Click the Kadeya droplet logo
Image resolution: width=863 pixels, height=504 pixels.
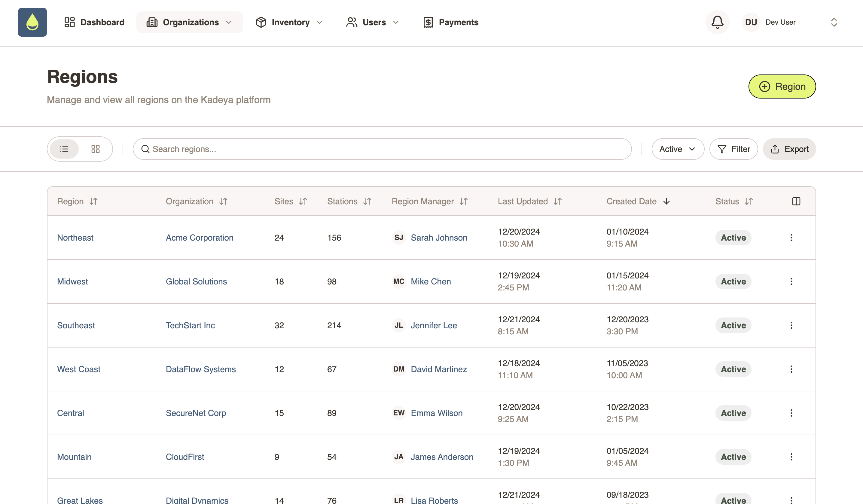pos(32,22)
